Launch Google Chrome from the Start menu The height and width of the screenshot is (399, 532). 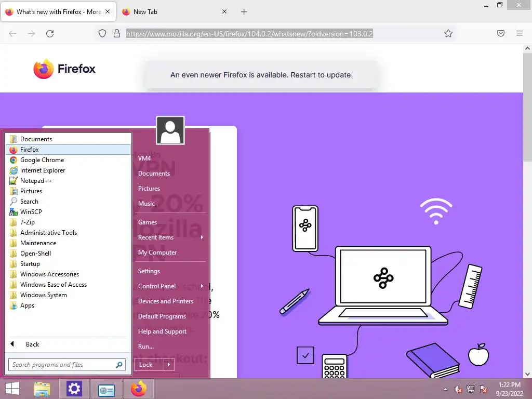[68, 160]
